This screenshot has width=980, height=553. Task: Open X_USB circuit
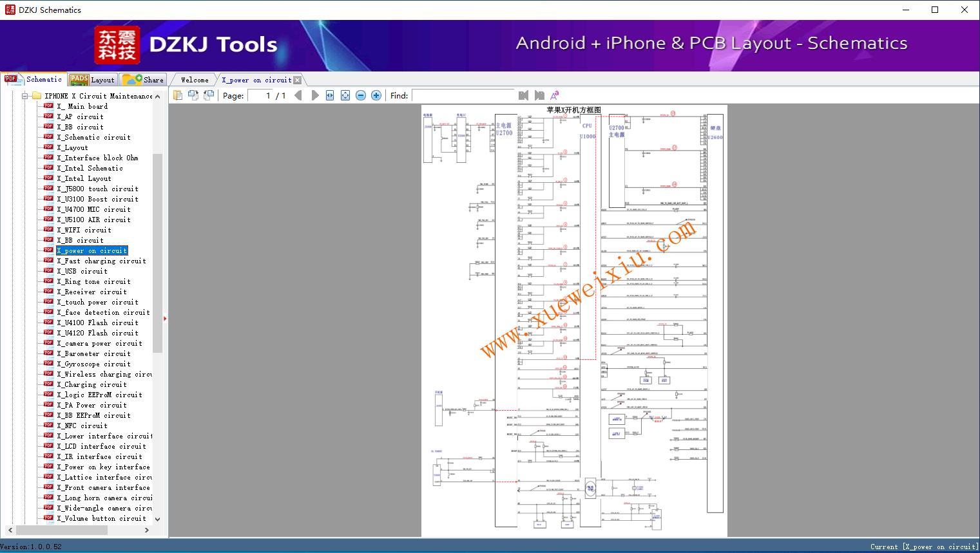(82, 271)
